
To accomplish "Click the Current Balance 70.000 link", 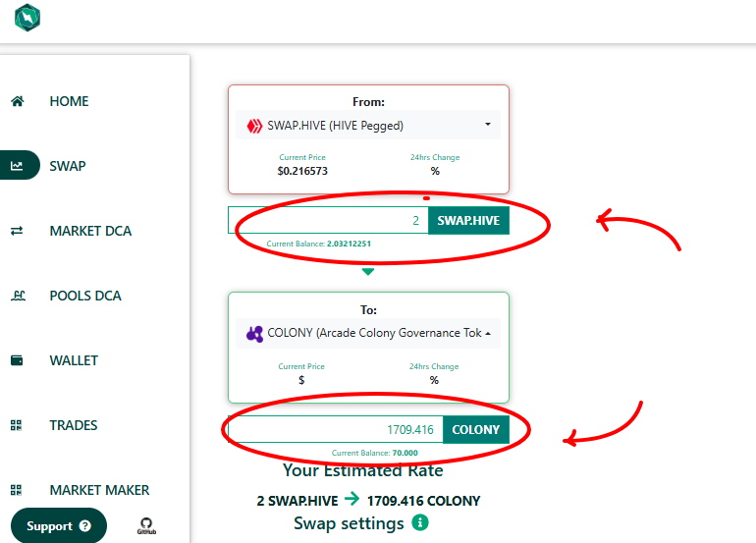I will (x=375, y=453).
